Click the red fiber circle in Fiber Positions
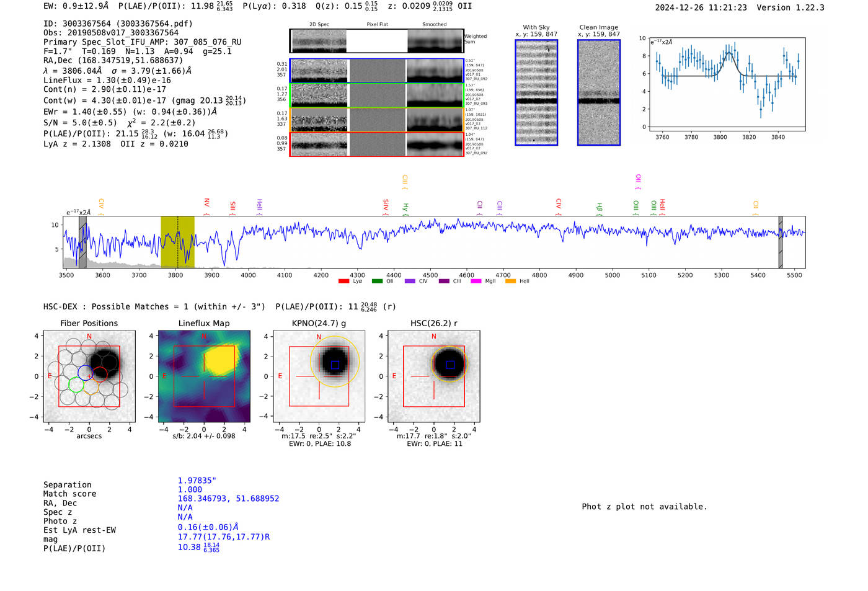This screenshot has width=868, height=591. (100, 375)
